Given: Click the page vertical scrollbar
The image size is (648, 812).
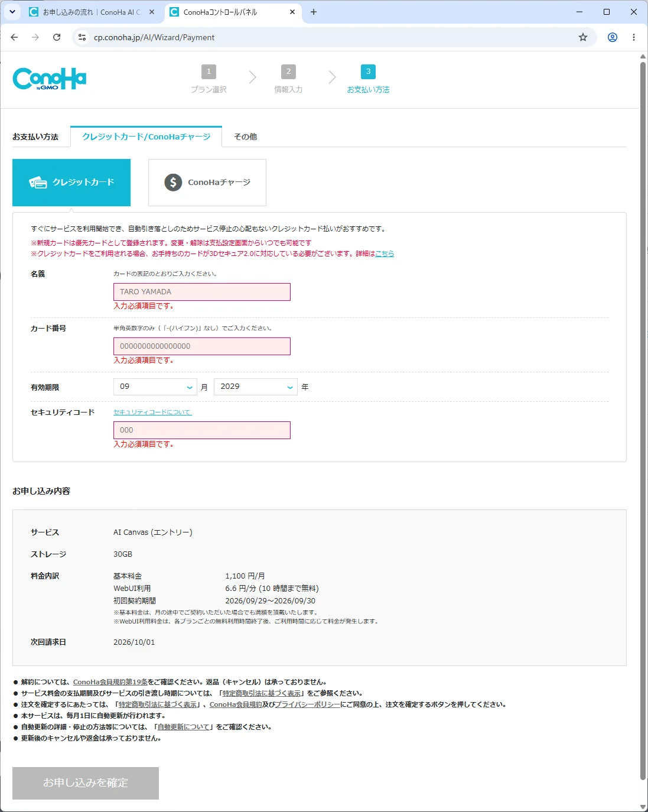Looking at the screenshot, I should click(643, 420).
